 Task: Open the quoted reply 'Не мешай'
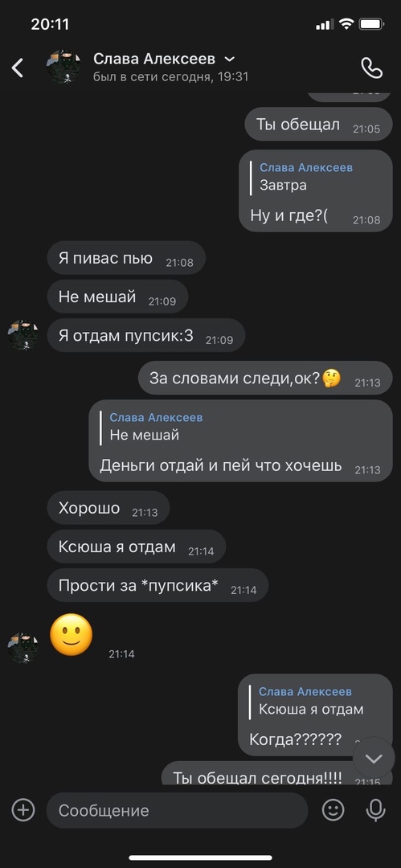(156, 426)
